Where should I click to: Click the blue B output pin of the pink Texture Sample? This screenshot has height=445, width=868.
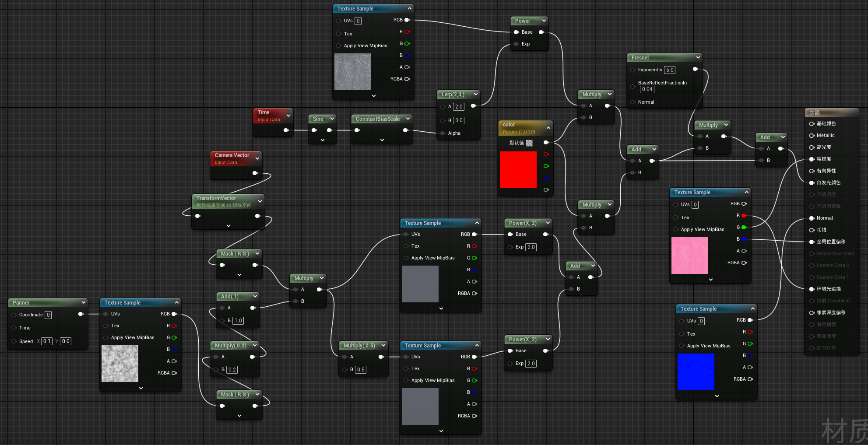pyautogui.click(x=744, y=239)
